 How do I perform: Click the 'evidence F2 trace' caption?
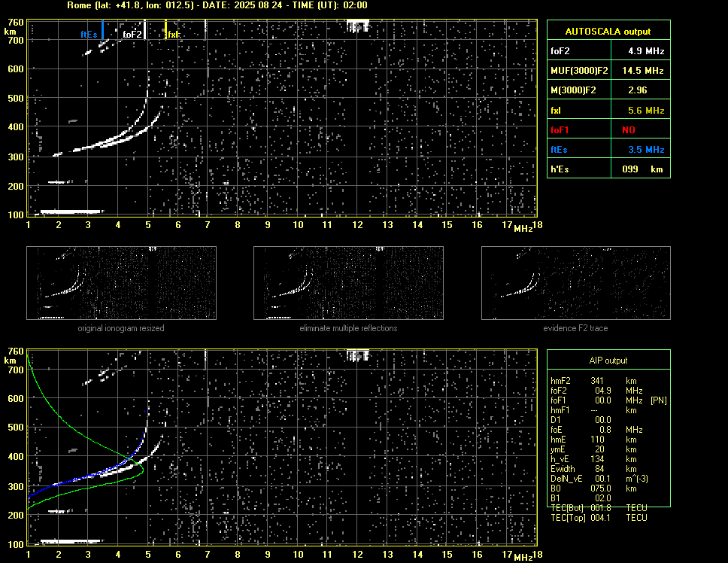pyautogui.click(x=576, y=328)
